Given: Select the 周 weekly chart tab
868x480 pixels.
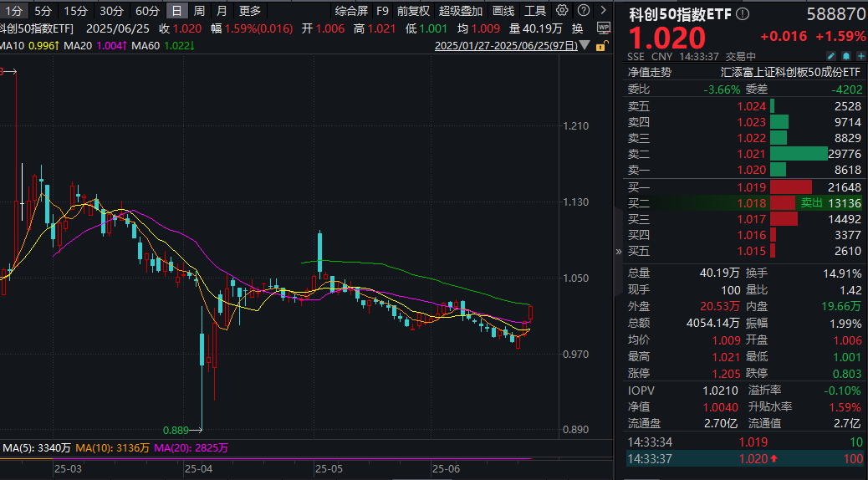Looking at the screenshot, I should [x=199, y=11].
